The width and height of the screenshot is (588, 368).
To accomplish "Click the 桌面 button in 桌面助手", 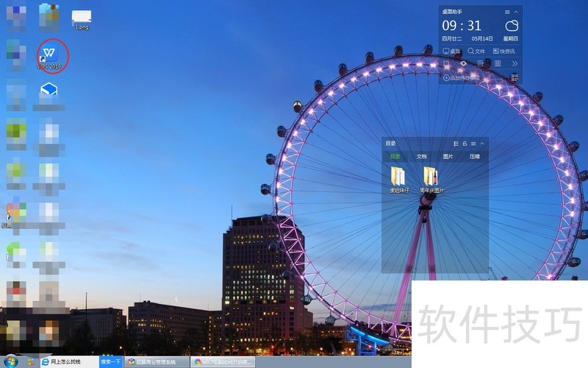I will coord(451,51).
